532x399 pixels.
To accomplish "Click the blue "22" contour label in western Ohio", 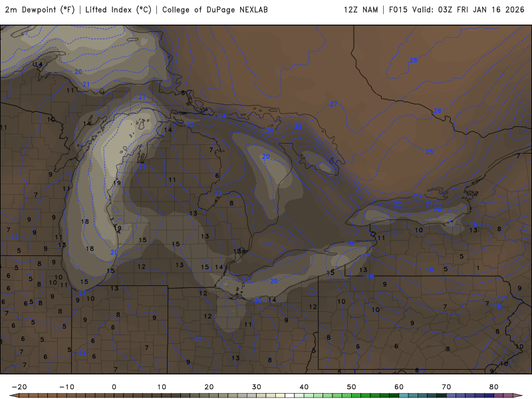I will [x=198, y=339].
